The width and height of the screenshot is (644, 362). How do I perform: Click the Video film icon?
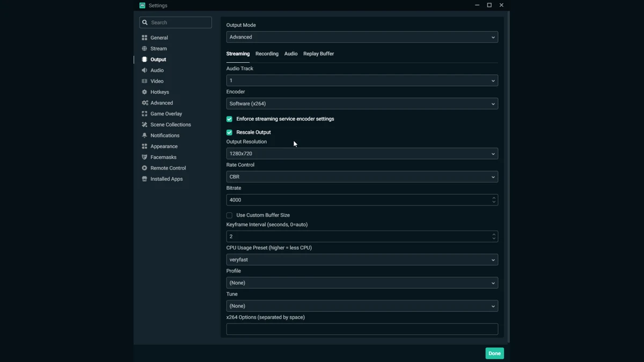[144, 81]
